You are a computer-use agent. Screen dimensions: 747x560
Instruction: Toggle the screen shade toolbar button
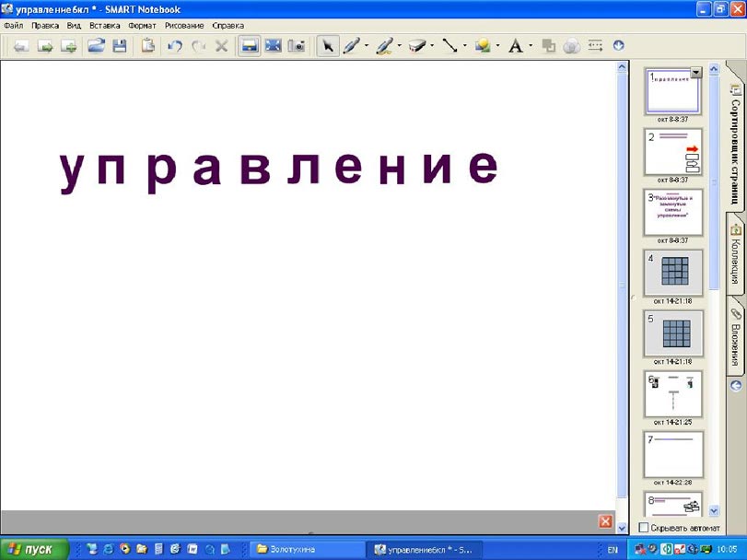[x=248, y=45]
